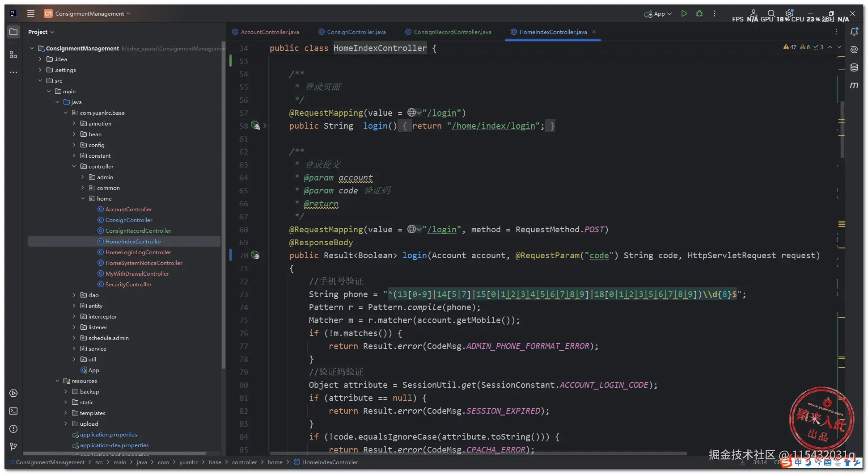868x474 pixels.
Task: Open the Problems tool window
Action: point(13,429)
